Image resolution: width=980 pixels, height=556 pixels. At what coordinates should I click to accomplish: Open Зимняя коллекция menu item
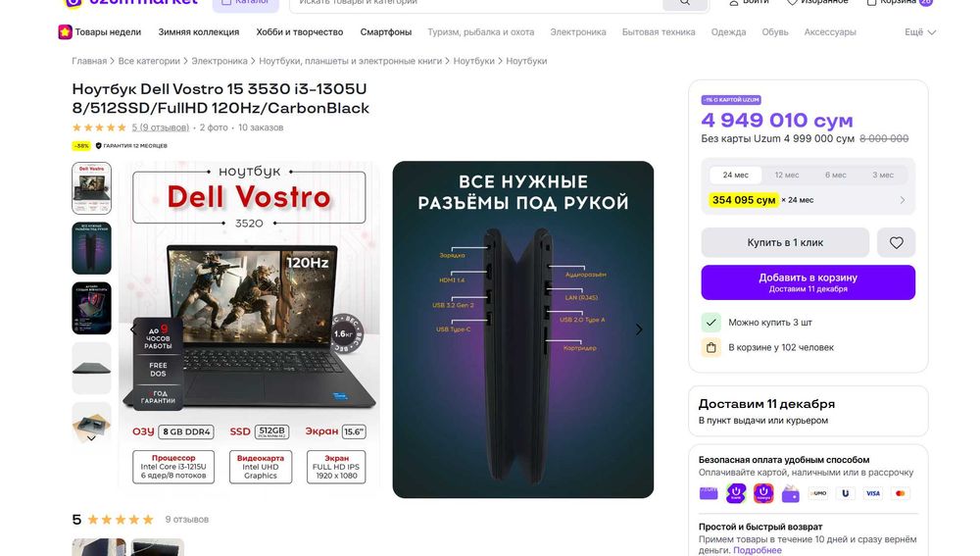198,32
